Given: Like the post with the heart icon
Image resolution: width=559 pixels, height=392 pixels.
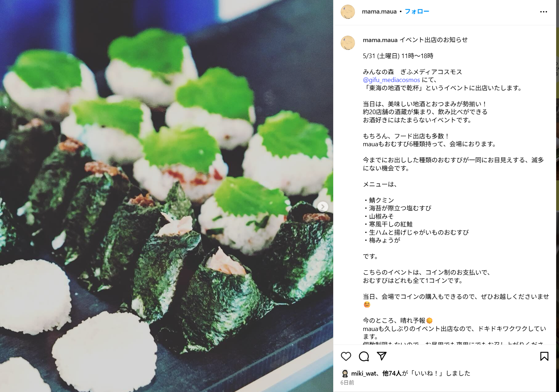Looking at the screenshot, I should pos(346,356).
